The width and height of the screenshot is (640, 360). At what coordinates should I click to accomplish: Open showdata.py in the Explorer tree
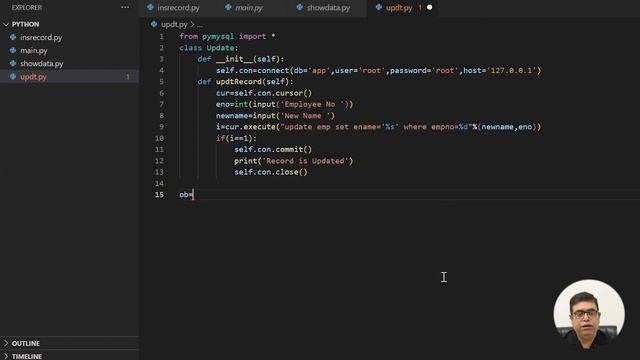click(42, 64)
